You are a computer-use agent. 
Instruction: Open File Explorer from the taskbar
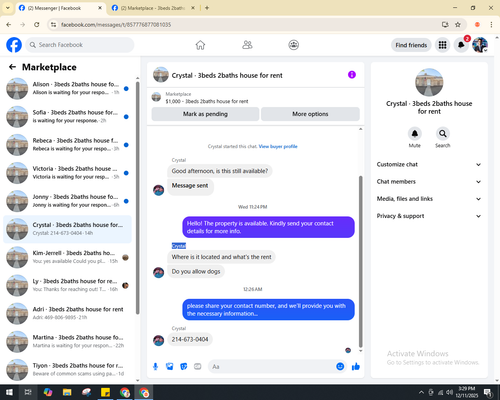[x=67, y=392]
